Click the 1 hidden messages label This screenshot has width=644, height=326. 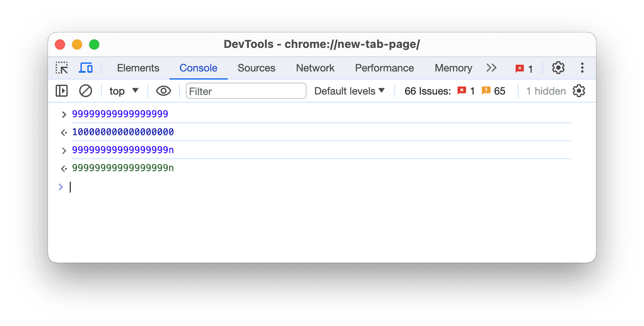(546, 91)
